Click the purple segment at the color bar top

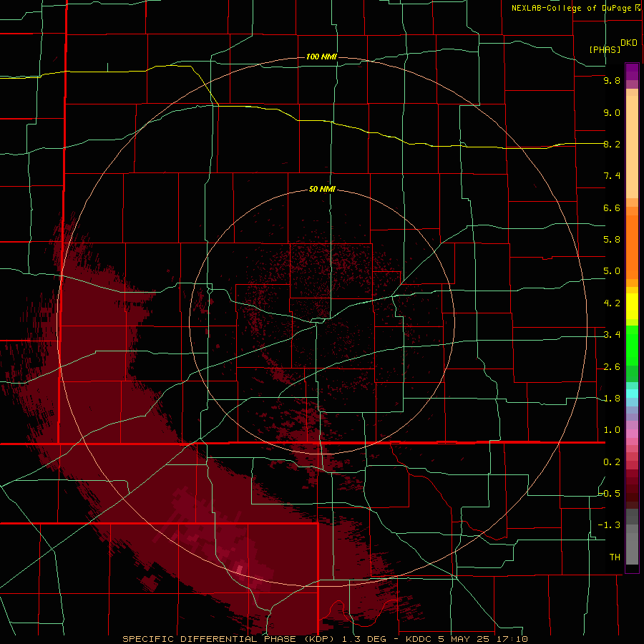coord(632,72)
